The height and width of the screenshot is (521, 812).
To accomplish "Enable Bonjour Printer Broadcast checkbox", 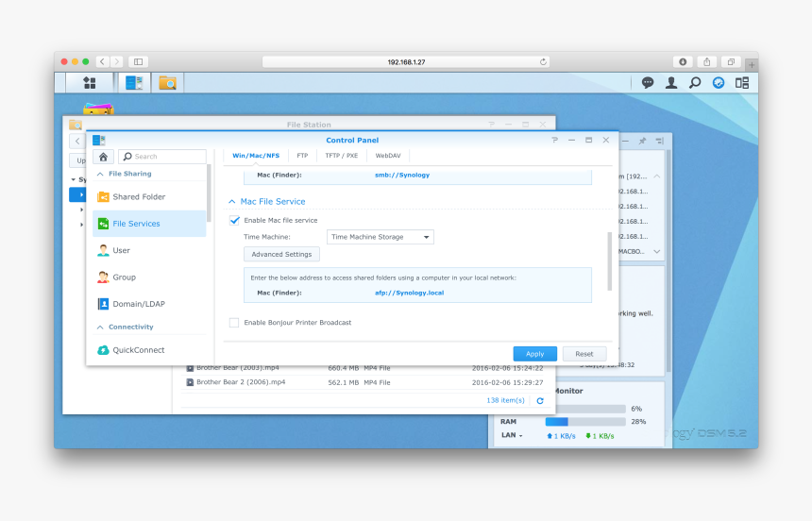I will point(234,323).
